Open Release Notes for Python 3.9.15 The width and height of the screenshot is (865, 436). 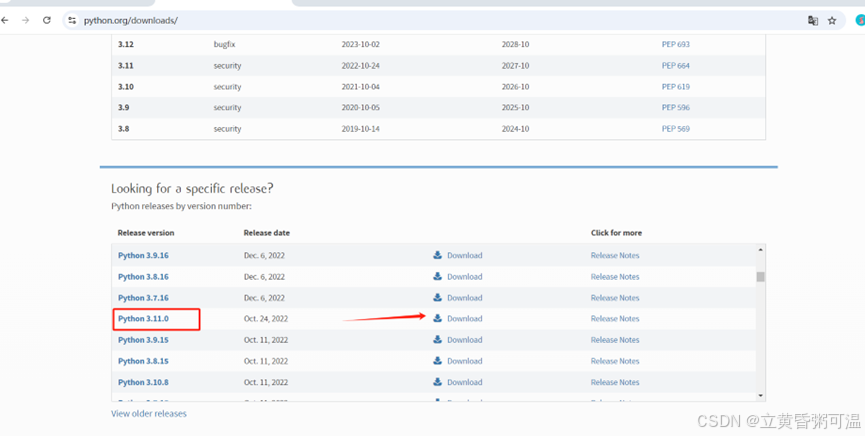615,340
